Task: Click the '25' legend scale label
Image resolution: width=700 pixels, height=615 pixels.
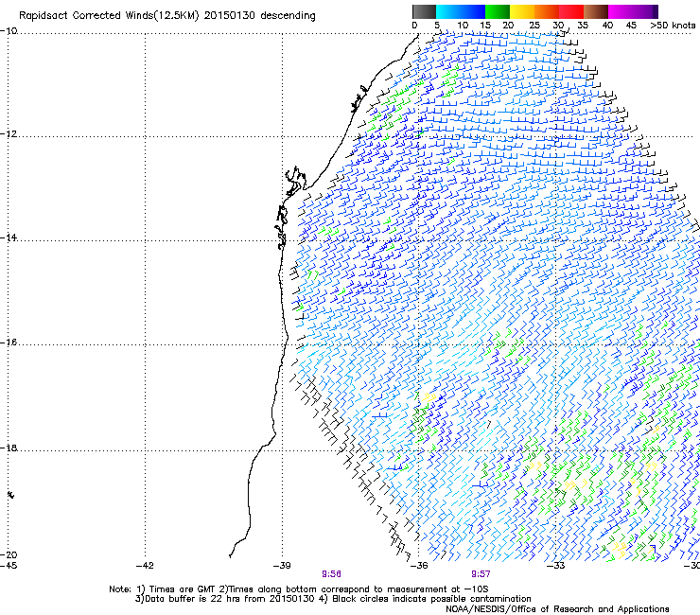Action: pyautogui.click(x=534, y=26)
